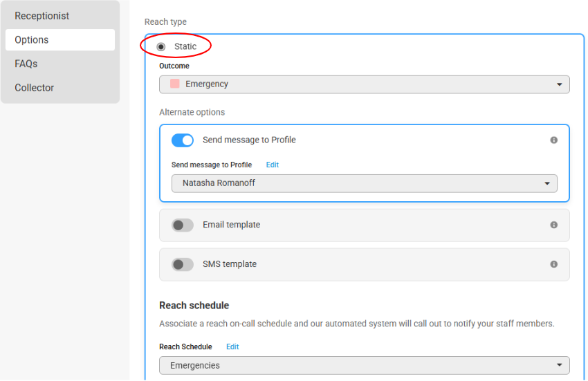Screen dimensions: 588x381
Task: Click the Reach type label
Action: [x=165, y=21]
